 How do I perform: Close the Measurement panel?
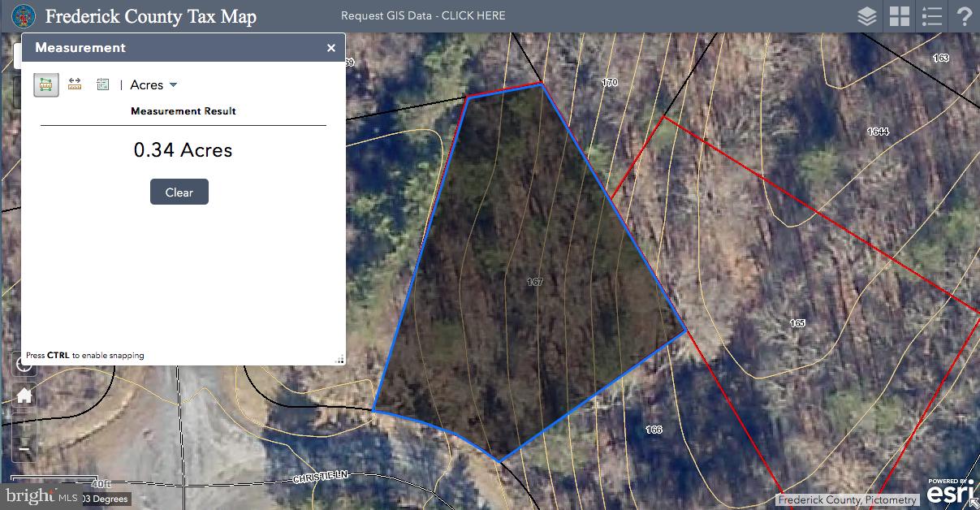[x=331, y=48]
